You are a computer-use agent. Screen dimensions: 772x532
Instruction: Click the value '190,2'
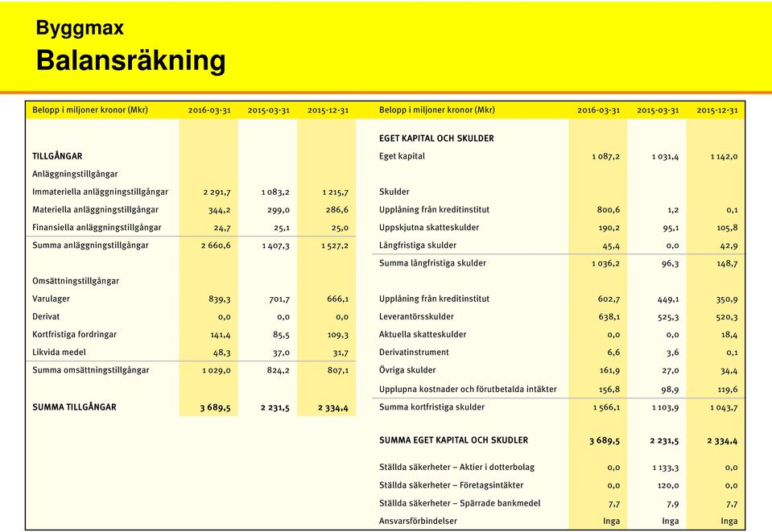click(x=609, y=228)
